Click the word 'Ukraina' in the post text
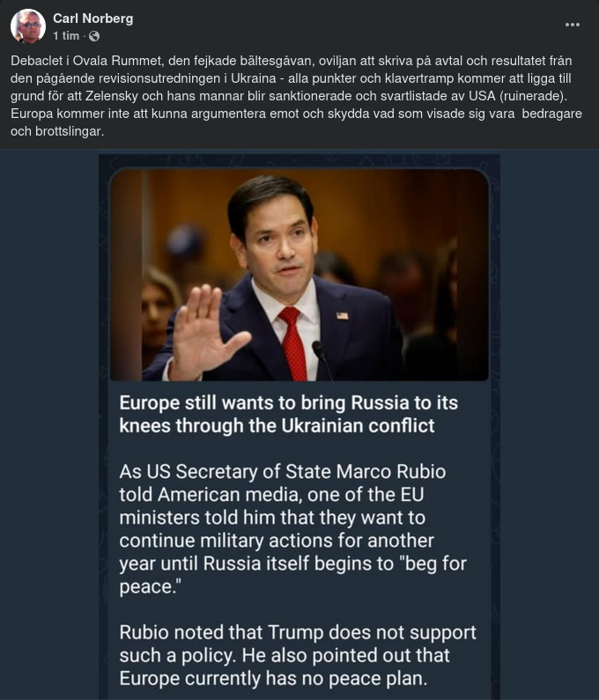The height and width of the screenshot is (700, 599). pyautogui.click(x=254, y=78)
